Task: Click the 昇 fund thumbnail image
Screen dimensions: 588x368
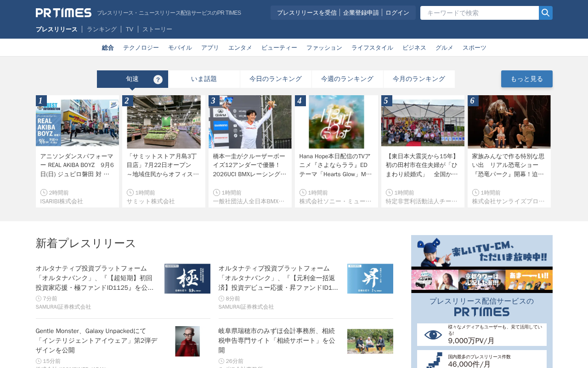Action: tap(370, 279)
